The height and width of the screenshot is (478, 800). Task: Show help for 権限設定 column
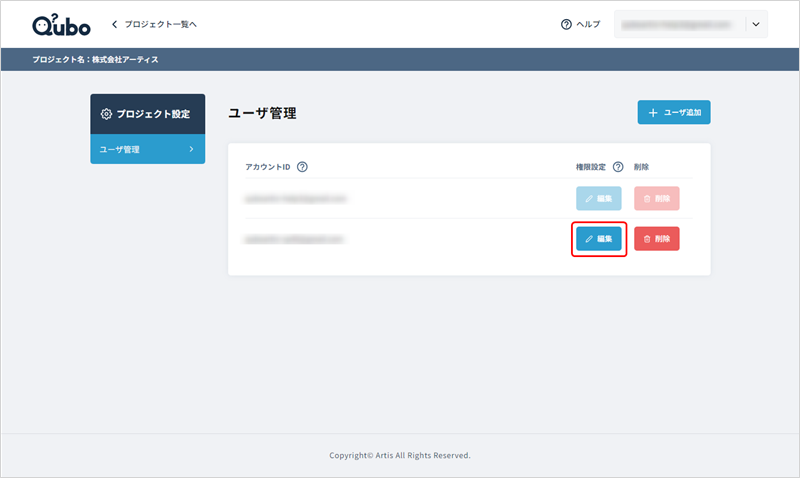pyautogui.click(x=618, y=167)
